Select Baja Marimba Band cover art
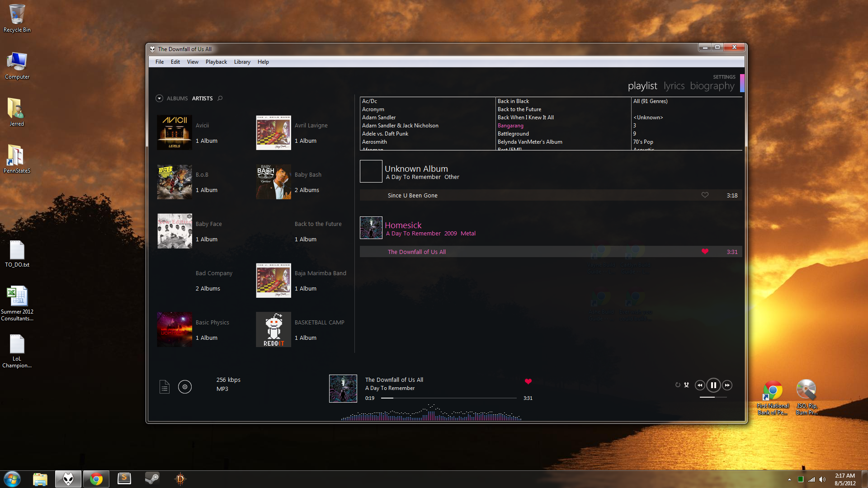This screenshot has height=488, width=868. [274, 280]
